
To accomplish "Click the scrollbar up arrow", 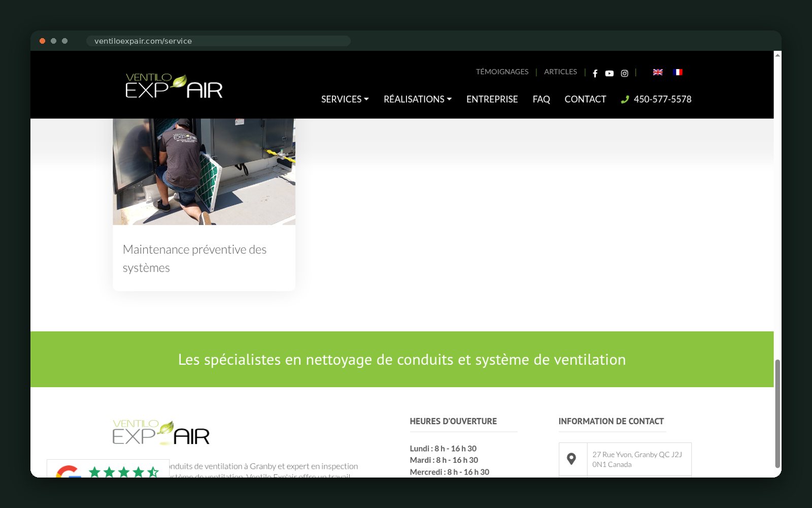I will (777, 55).
